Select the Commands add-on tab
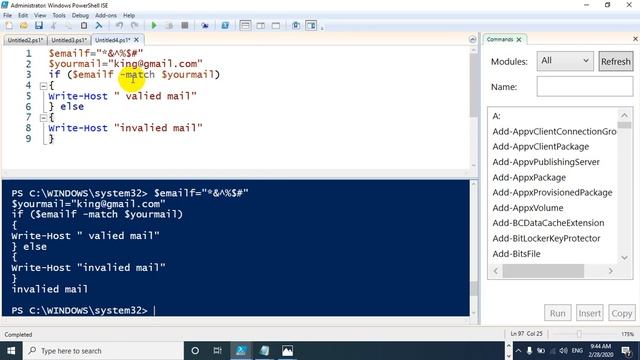 (x=500, y=39)
